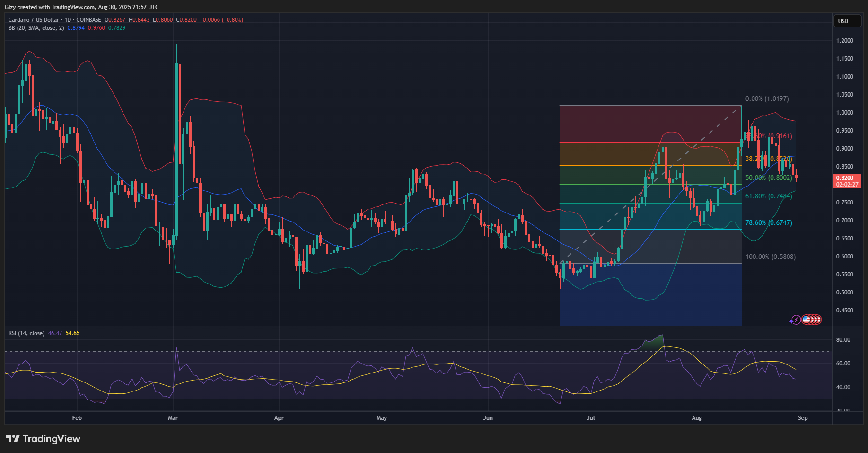Click the Cardano / US Dollar symbol title
868x453 pixels.
click(x=54, y=20)
